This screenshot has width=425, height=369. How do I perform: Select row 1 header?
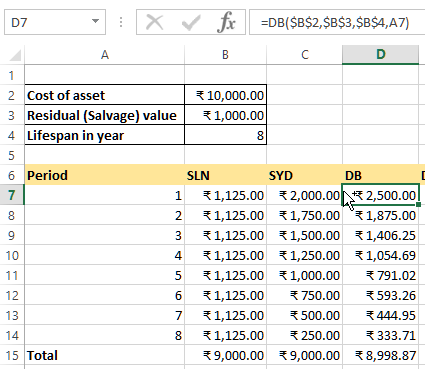(12, 75)
